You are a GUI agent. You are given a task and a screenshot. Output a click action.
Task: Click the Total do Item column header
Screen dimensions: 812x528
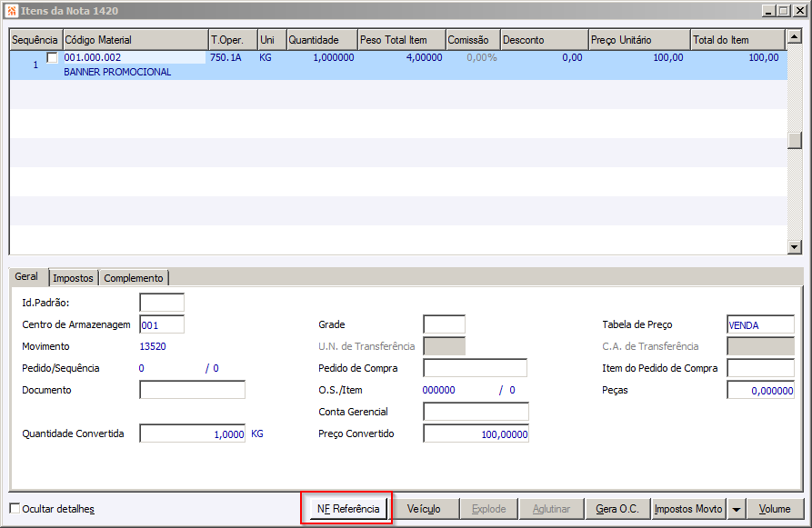coord(738,40)
